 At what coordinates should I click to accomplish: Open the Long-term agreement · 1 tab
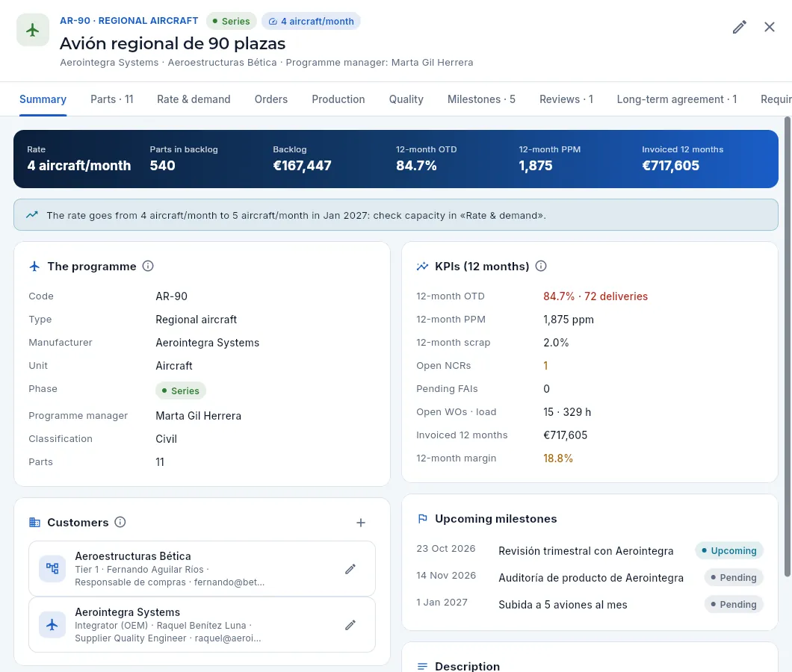click(x=677, y=99)
